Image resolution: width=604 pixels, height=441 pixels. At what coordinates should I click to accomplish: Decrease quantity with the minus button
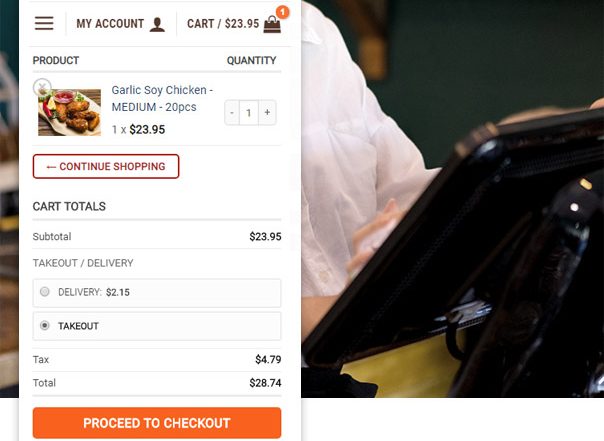(x=232, y=112)
